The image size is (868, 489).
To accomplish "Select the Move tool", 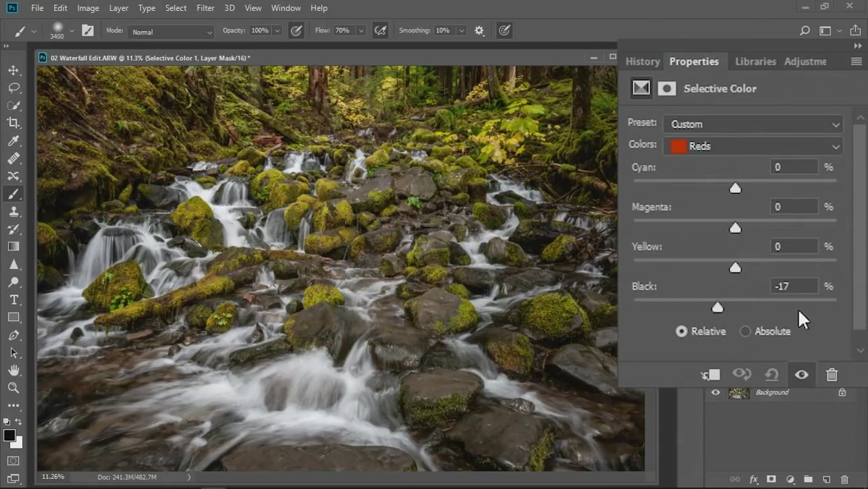I will pyautogui.click(x=13, y=70).
